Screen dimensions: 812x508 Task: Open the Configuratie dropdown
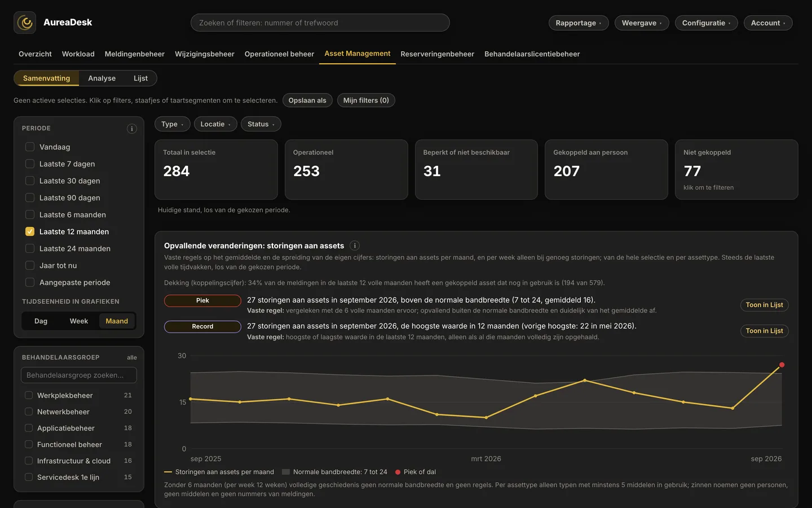coord(707,23)
